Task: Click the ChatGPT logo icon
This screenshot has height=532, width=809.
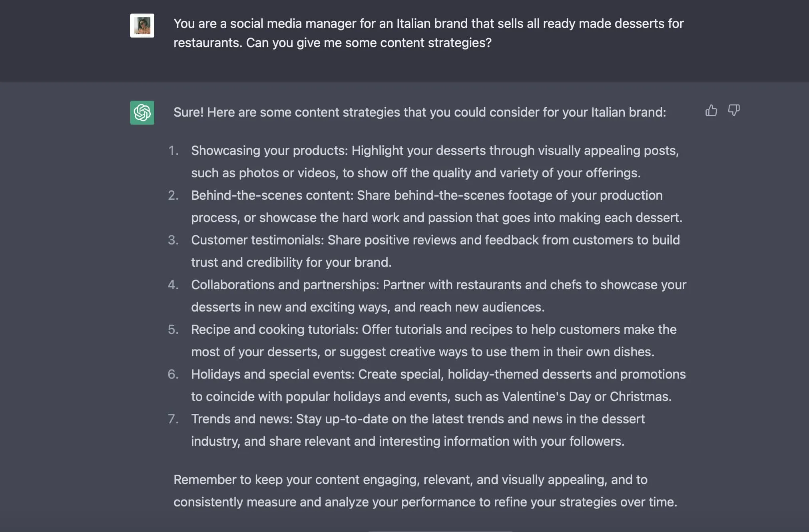Action: click(x=142, y=111)
